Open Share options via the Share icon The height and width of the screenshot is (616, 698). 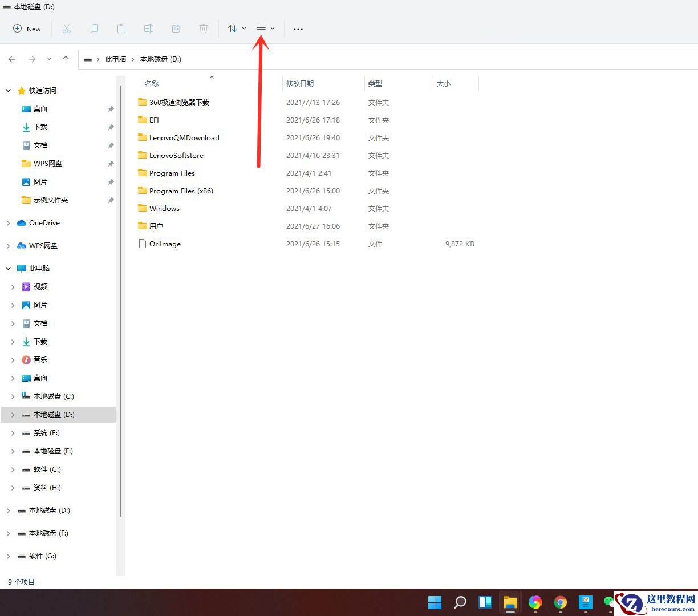click(x=176, y=29)
